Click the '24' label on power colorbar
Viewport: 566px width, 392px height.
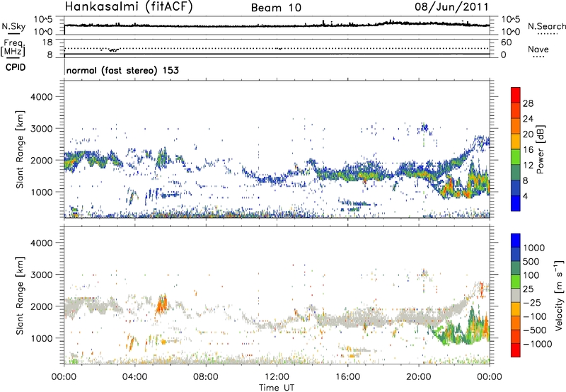point(528,119)
